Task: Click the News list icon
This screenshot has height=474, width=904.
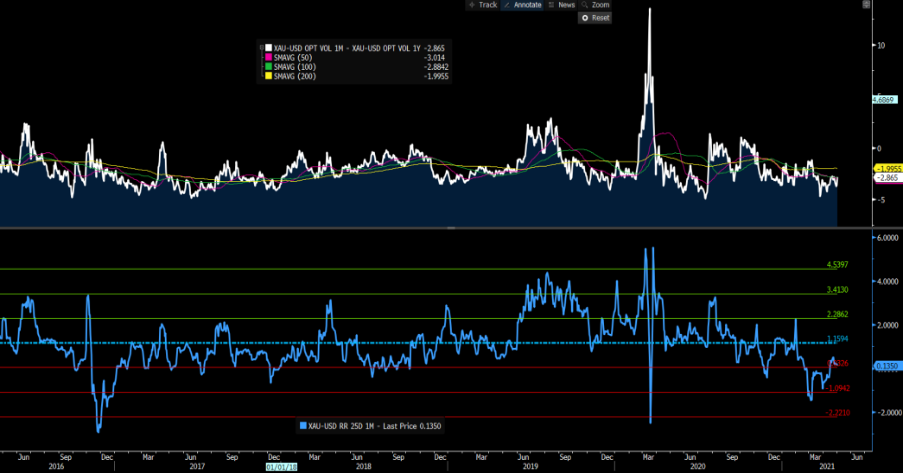Action: click(551, 5)
